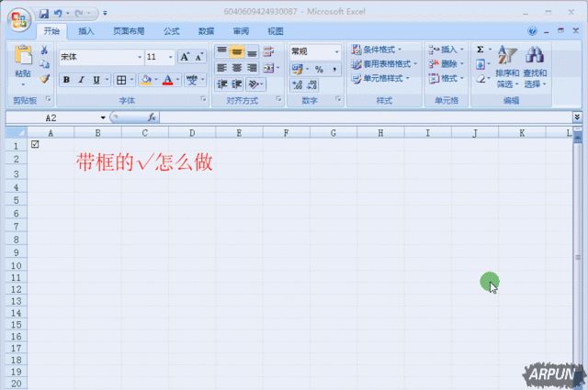Toggle Bold formatting
The image size is (588, 390).
coord(66,81)
